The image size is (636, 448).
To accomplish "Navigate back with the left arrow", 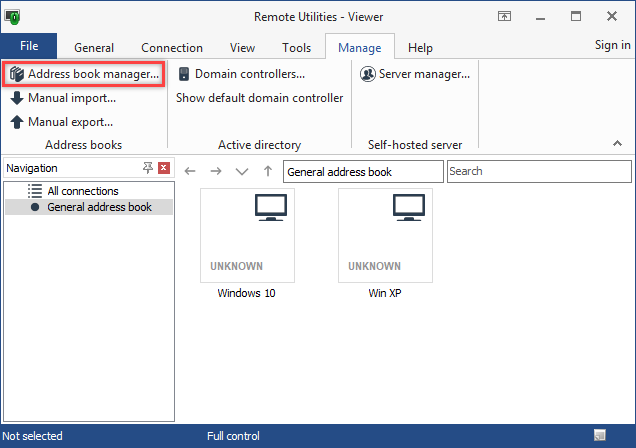I will (x=191, y=171).
